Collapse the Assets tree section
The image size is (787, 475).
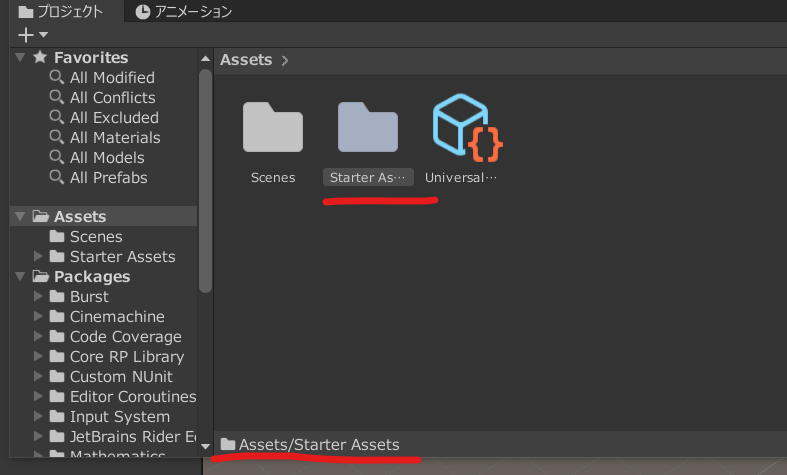point(21,217)
